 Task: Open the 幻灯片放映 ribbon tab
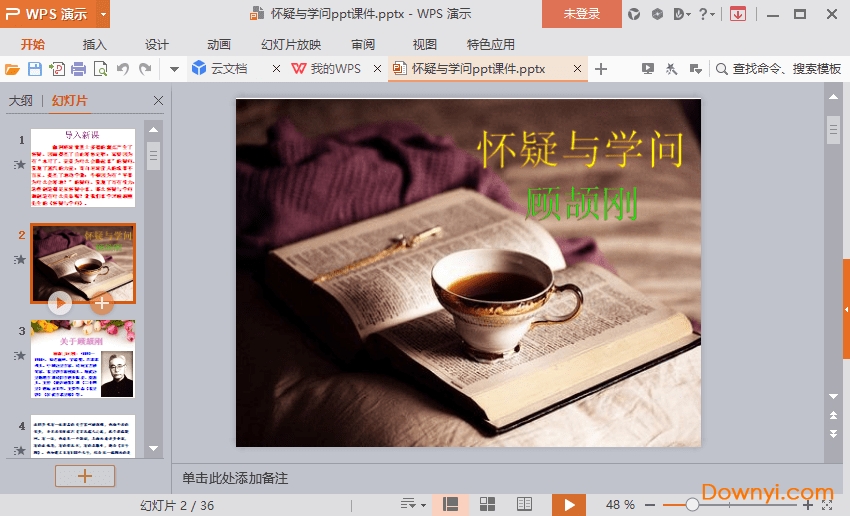(291, 44)
